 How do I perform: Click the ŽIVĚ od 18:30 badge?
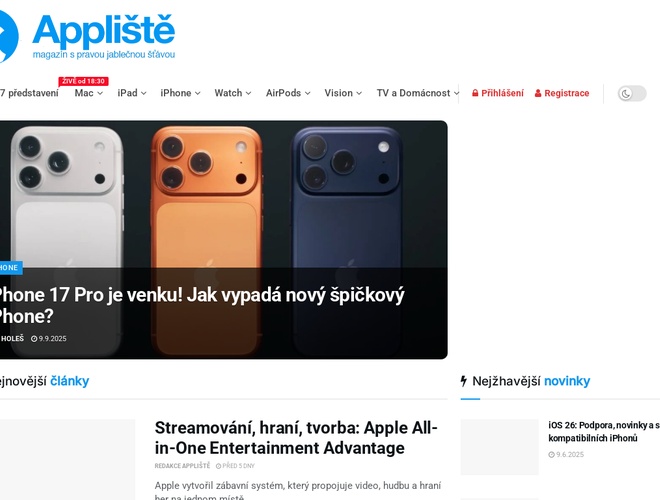pos(83,81)
